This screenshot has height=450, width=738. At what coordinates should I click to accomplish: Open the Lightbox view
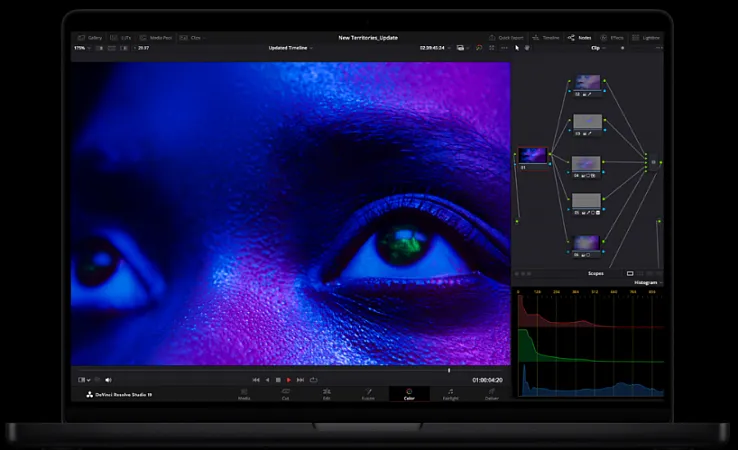coord(645,37)
